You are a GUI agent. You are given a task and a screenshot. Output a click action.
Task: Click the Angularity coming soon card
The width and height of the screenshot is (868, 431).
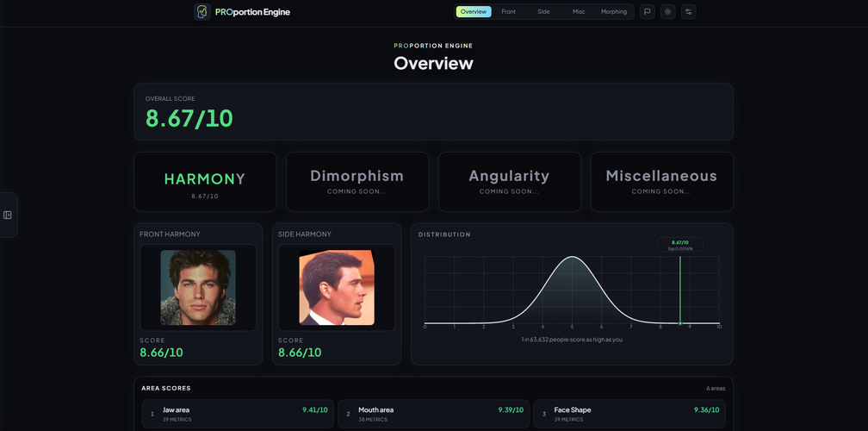509,182
